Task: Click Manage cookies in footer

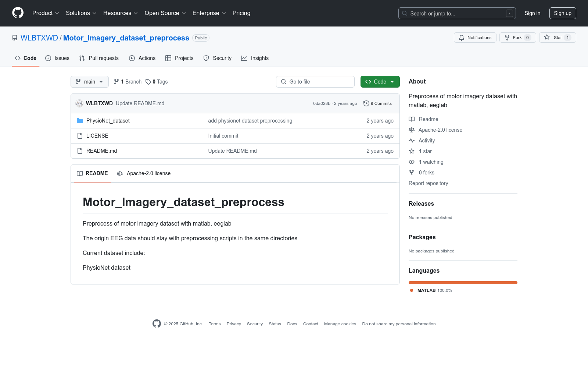Action: point(340,324)
